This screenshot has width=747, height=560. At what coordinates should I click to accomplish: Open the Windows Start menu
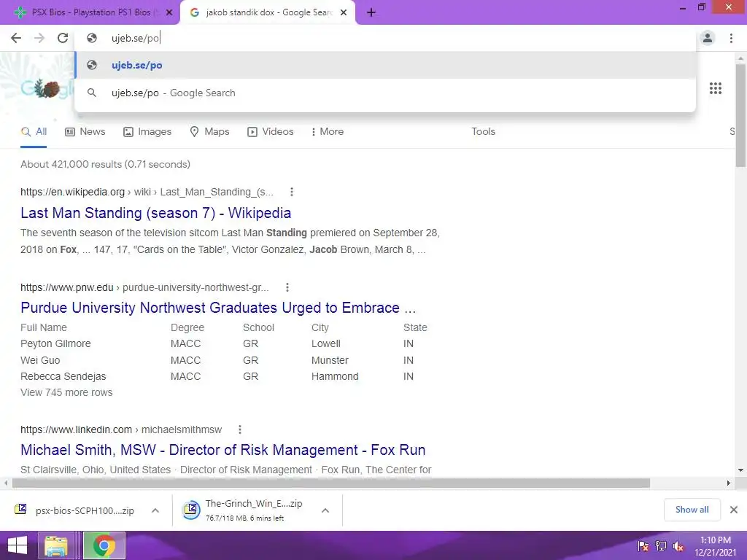coord(18,545)
